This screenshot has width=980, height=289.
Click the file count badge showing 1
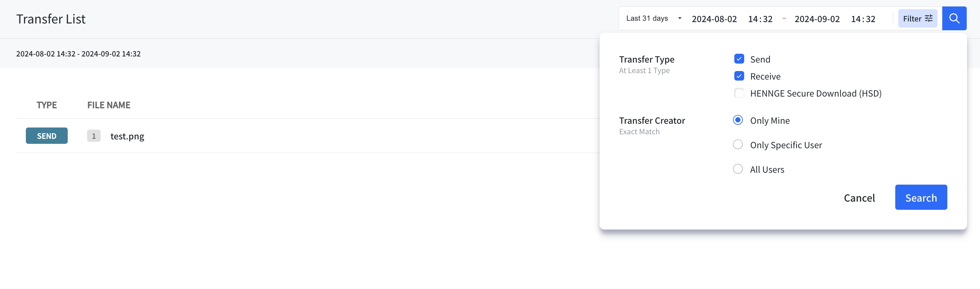tap(94, 136)
